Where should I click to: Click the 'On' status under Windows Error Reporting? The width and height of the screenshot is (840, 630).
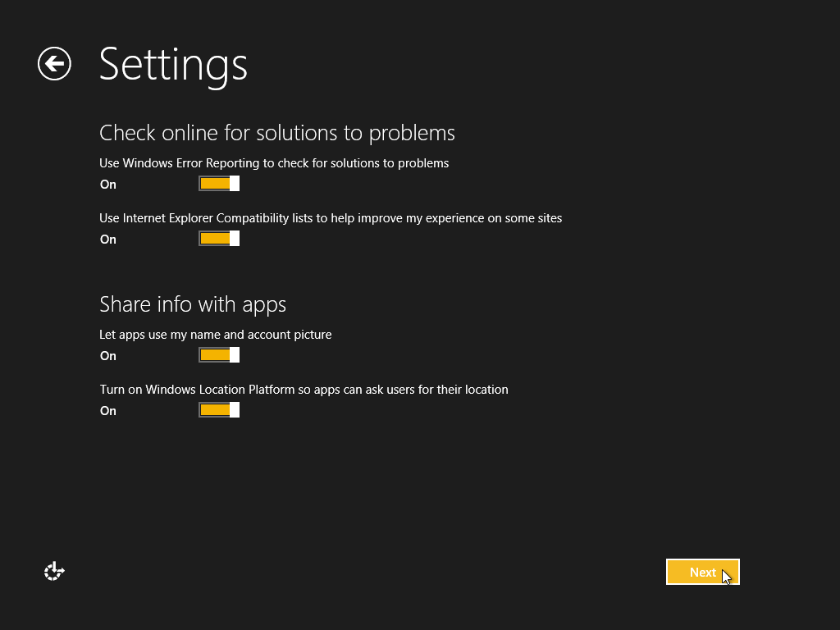[x=108, y=185]
